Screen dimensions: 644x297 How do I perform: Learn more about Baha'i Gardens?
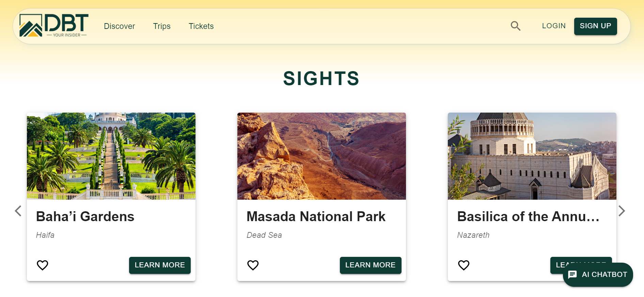[160, 265]
